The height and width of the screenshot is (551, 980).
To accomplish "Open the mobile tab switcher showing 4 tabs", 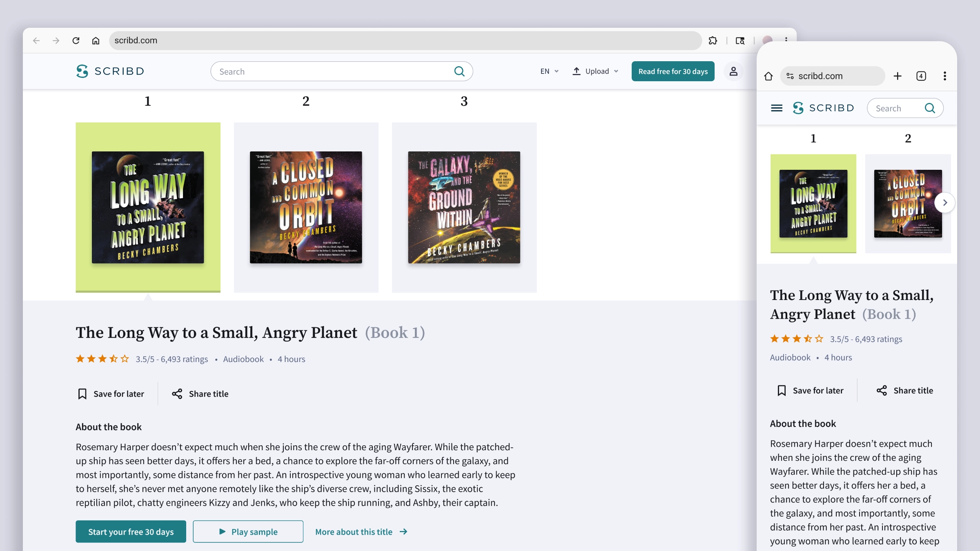I will pos(921,76).
